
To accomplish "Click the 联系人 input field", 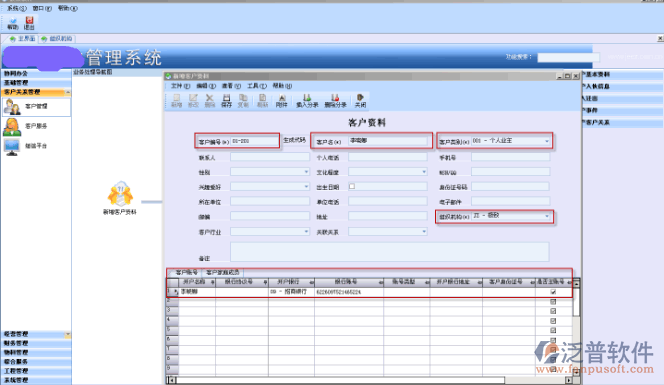I will click(x=270, y=157).
